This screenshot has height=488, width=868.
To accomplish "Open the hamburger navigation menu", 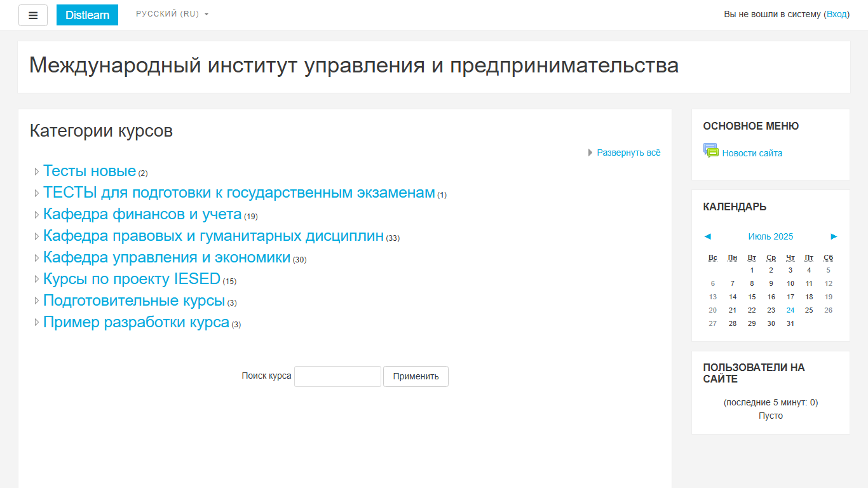I will pyautogui.click(x=33, y=15).
